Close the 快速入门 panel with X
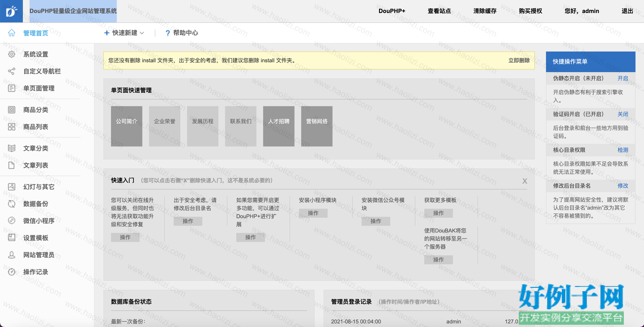 coord(525,181)
